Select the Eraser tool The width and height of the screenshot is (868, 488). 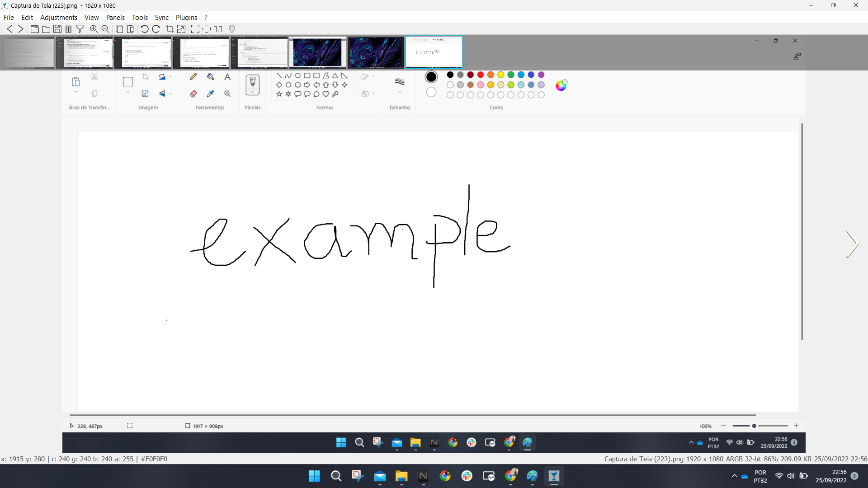coord(193,94)
